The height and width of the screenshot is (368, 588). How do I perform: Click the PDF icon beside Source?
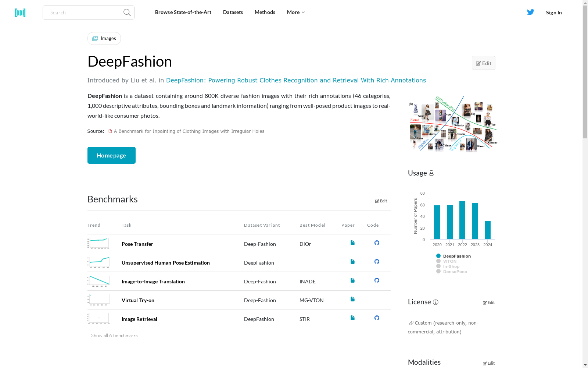(110, 131)
